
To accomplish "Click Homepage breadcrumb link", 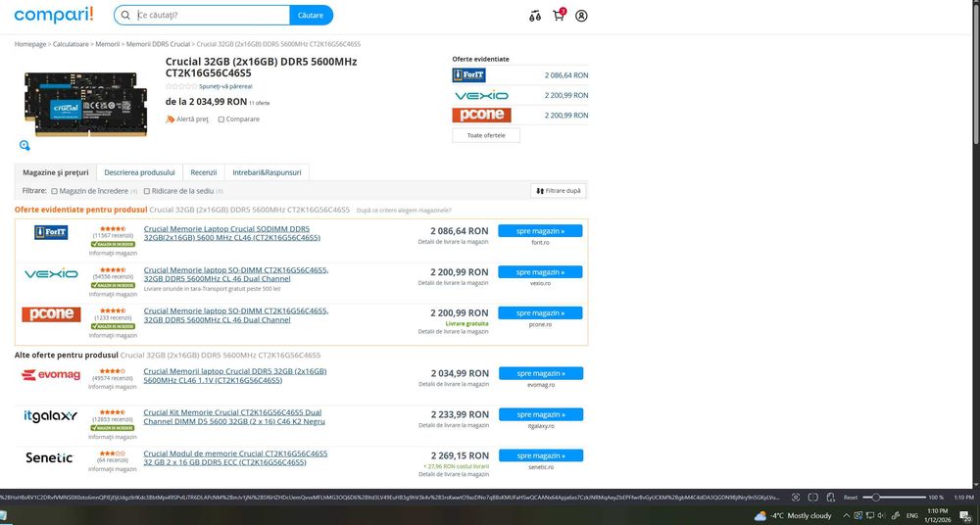I will tap(30, 44).
